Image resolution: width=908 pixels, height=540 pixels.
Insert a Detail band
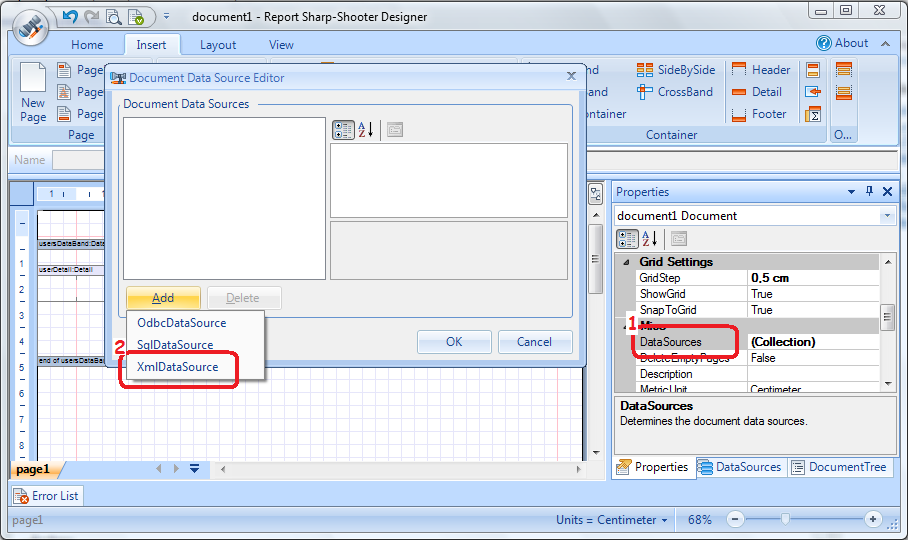coord(756,91)
